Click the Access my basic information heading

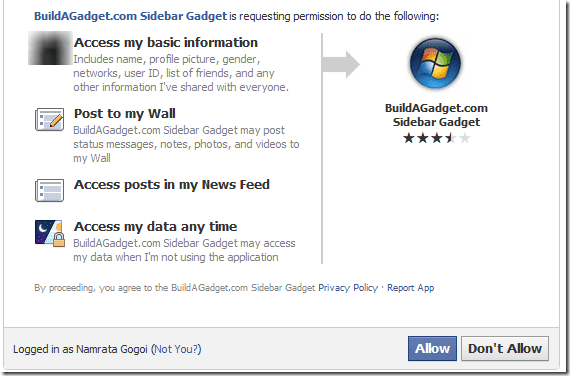click(x=166, y=43)
